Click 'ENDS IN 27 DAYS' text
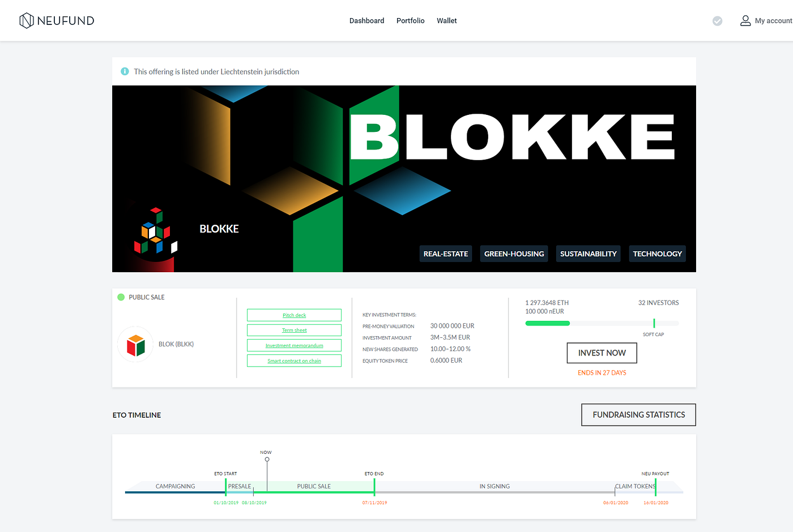The width and height of the screenshot is (793, 532). coord(602,373)
